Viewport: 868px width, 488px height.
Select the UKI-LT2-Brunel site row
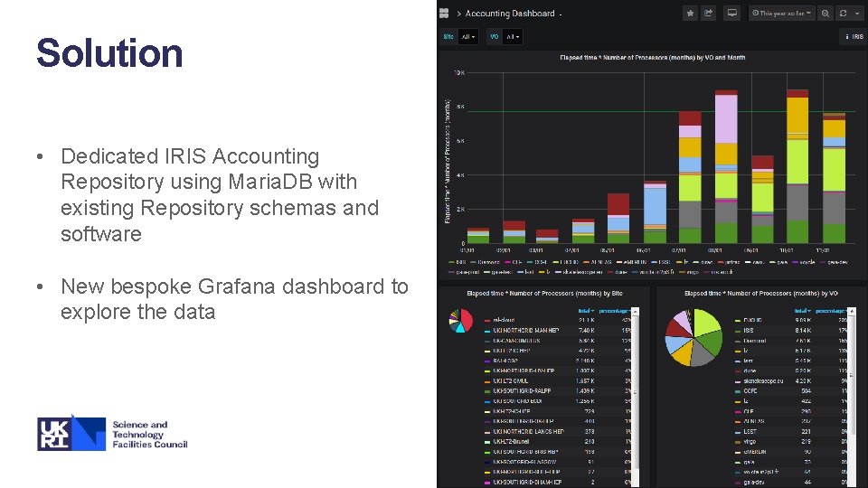(x=558, y=442)
